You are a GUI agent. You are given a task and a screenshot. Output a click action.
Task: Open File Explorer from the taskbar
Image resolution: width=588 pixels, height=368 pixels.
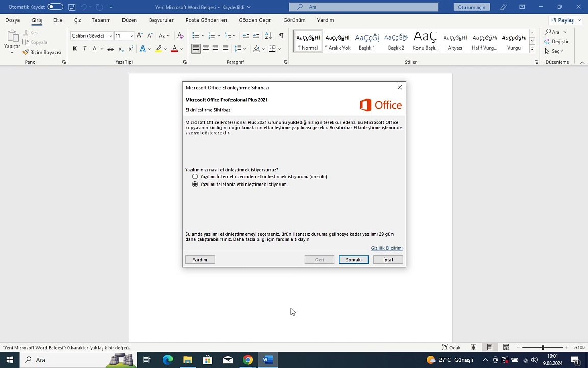tap(187, 360)
